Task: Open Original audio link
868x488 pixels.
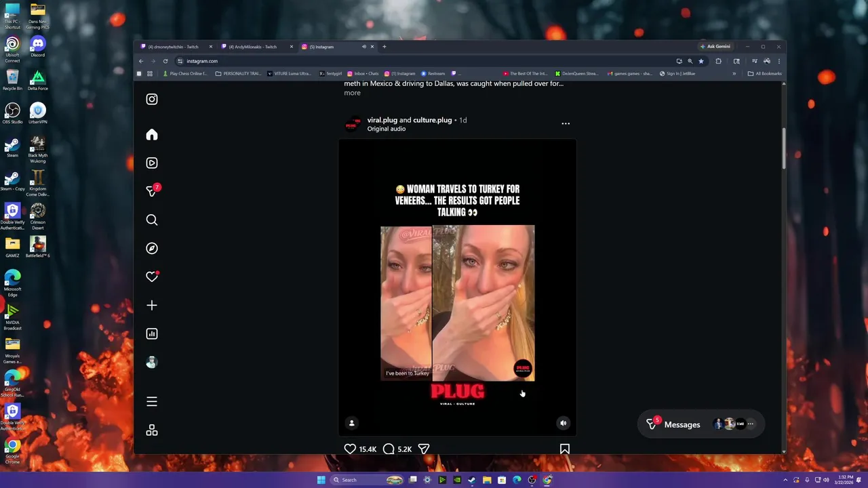Action: pos(387,129)
